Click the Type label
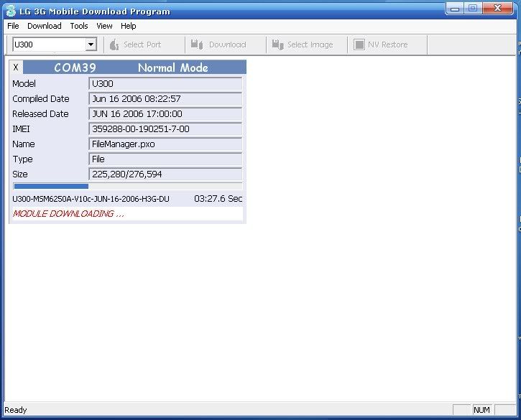This screenshot has height=420, width=521. (22, 159)
